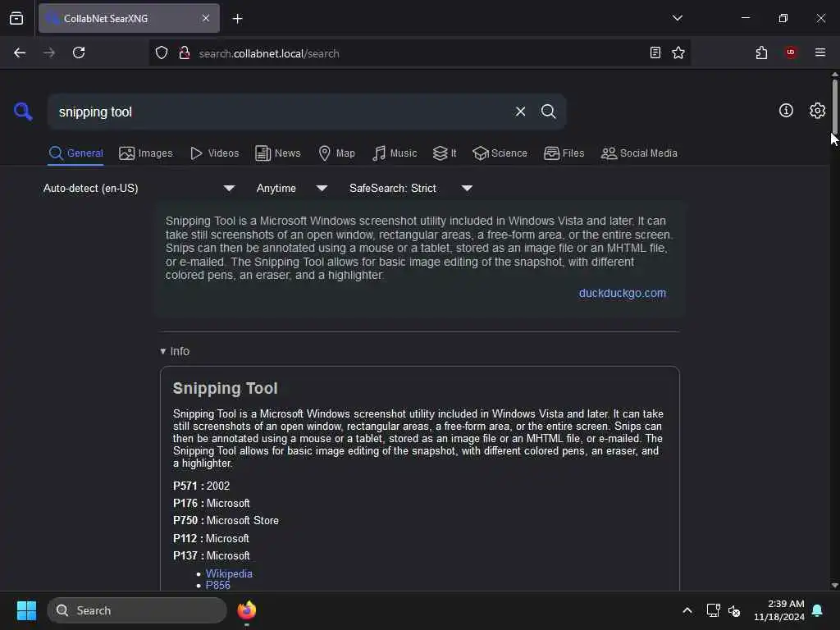Viewport: 840px width, 630px height.
Task: Click Firefox icon in taskbar
Action: point(246,610)
